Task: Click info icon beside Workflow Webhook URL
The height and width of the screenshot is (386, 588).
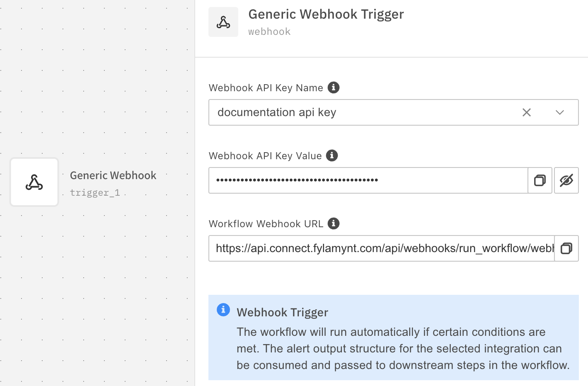Action: pyautogui.click(x=334, y=223)
